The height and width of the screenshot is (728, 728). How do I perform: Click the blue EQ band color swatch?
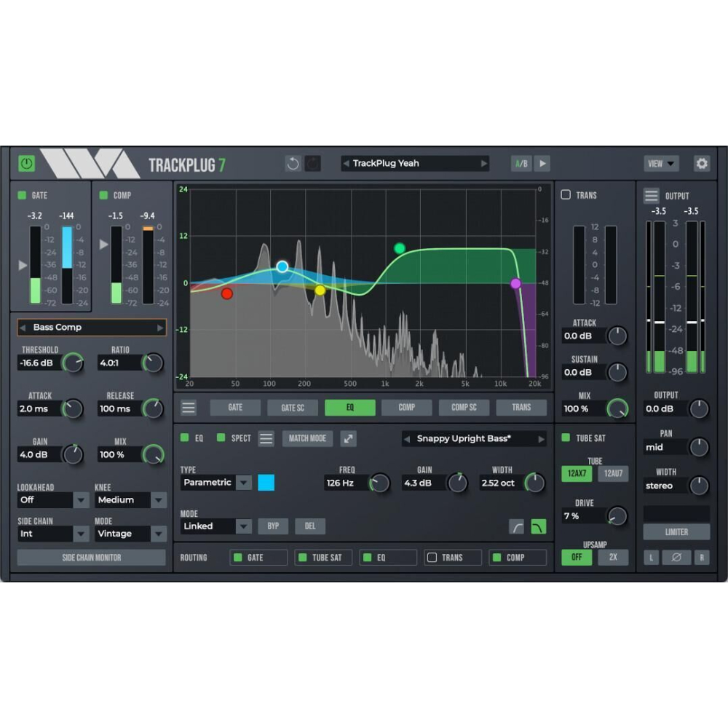[x=266, y=482]
